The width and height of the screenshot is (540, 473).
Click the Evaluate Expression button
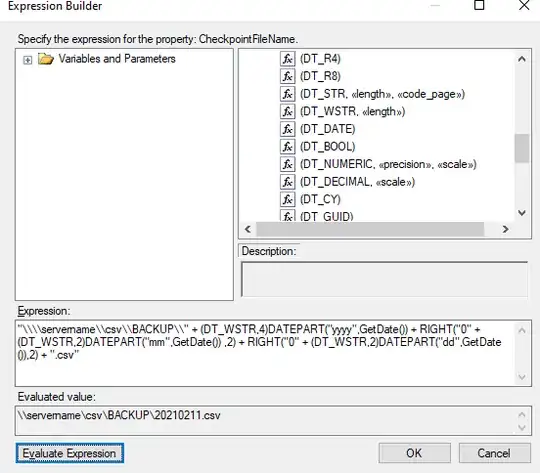(70, 453)
